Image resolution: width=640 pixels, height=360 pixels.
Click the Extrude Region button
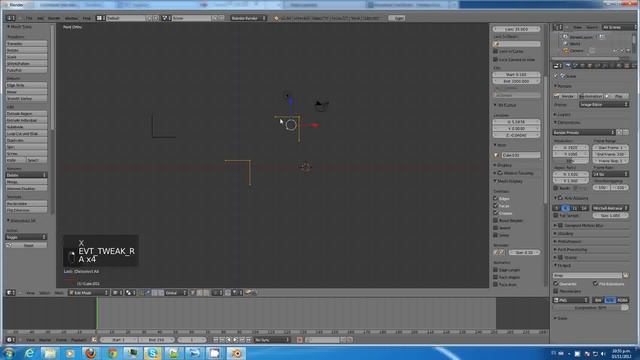click(x=26, y=113)
